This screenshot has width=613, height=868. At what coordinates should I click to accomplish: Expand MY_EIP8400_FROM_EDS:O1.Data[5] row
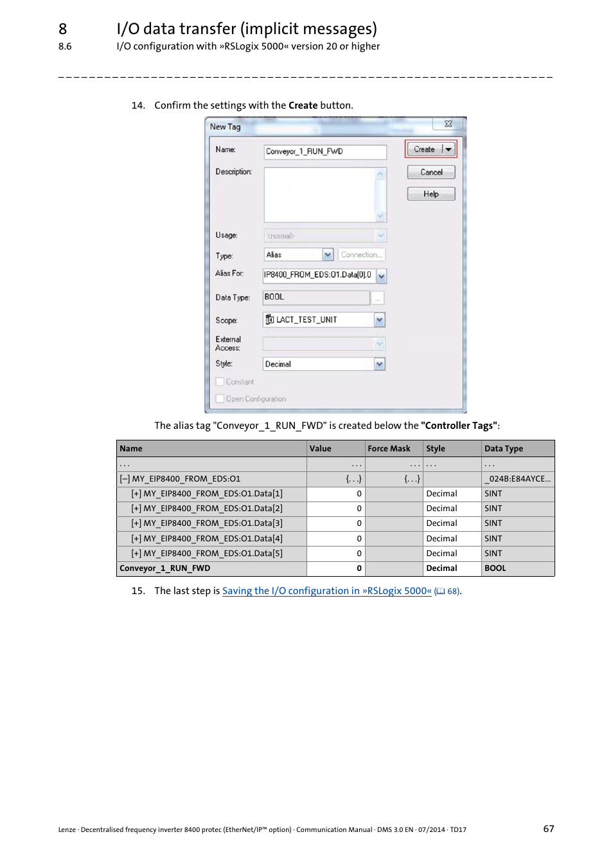click(136, 554)
